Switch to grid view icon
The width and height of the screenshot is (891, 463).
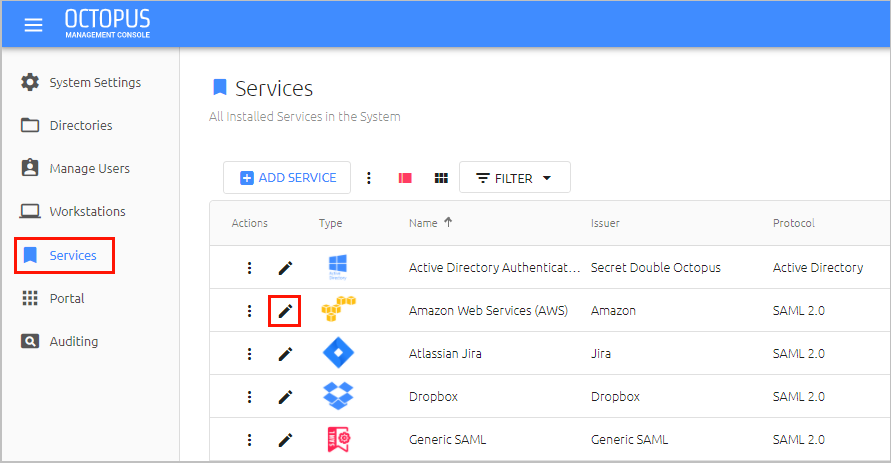441,178
